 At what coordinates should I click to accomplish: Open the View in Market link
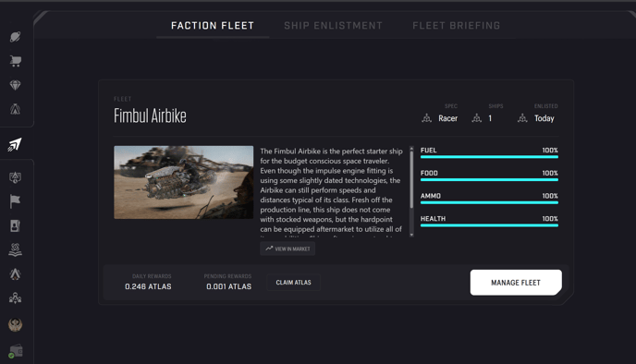[x=287, y=249]
